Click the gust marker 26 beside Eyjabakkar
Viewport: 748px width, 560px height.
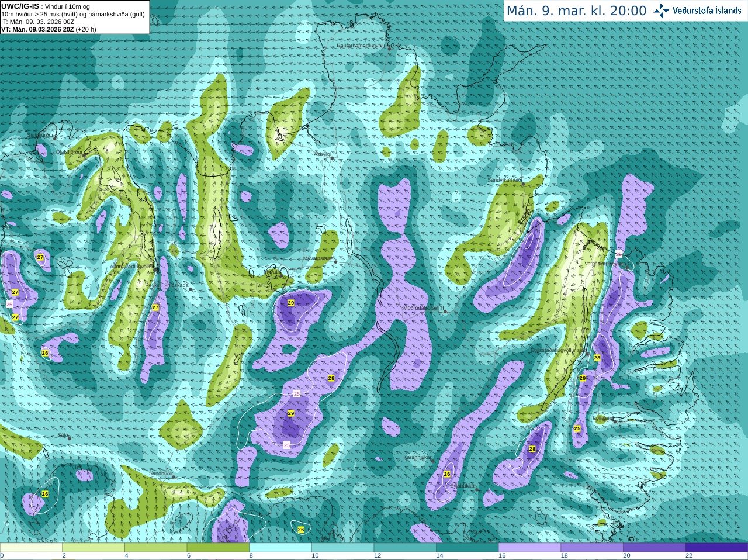[447, 474]
